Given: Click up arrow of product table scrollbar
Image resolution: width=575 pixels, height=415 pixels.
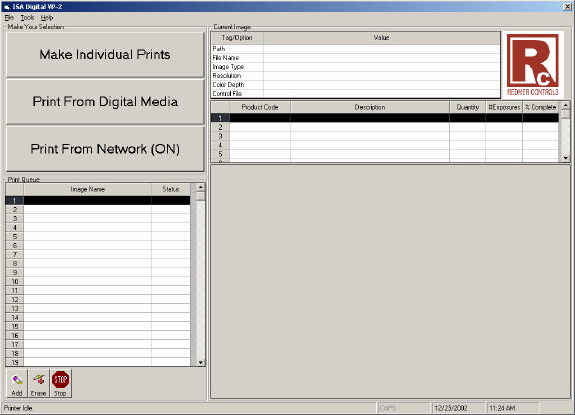Looking at the screenshot, I should point(566,106).
